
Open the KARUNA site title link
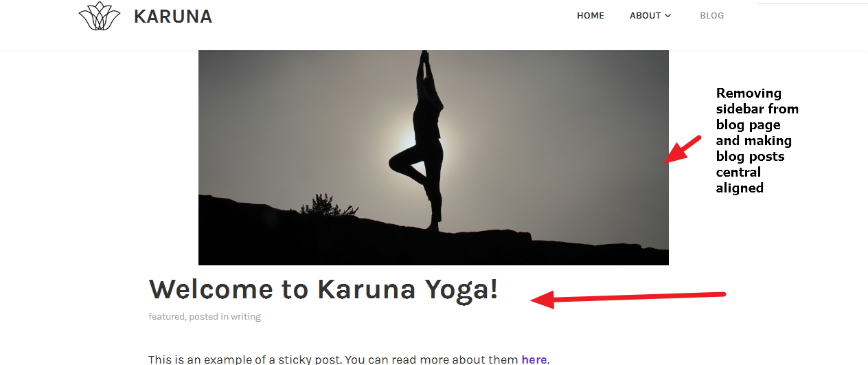click(x=173, y=16)
